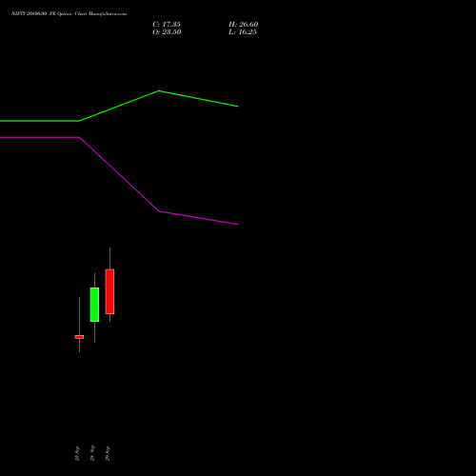Click the open value 'O: 23.50'
The image size is (476, 476).
click(x=167, y=31)
